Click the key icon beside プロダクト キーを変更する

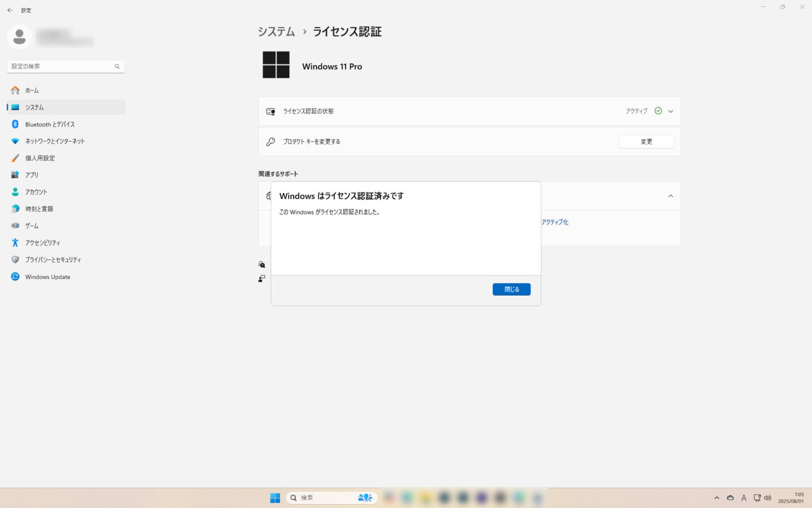tap(271, 142)
